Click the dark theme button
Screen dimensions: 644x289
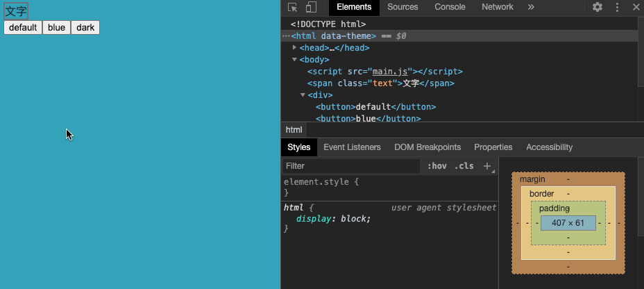[85, 28]
